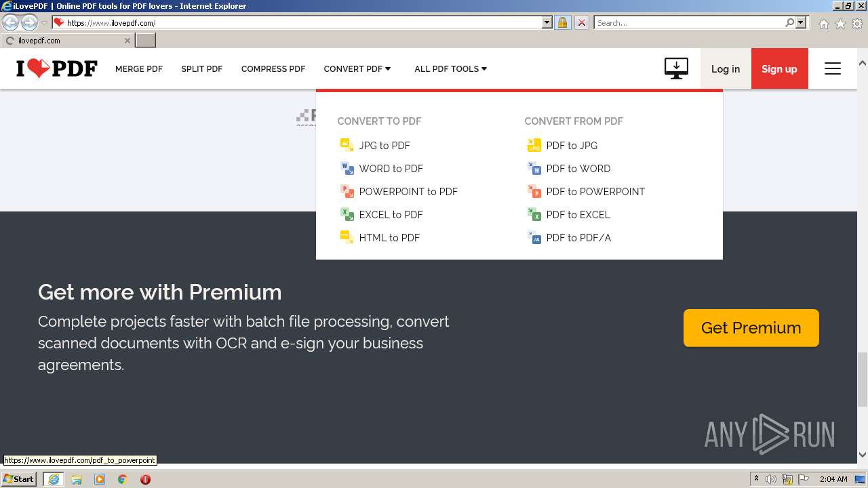Open the browser Home icon
Viewport: 868px width, 488px height.
[x=823, y=23]
